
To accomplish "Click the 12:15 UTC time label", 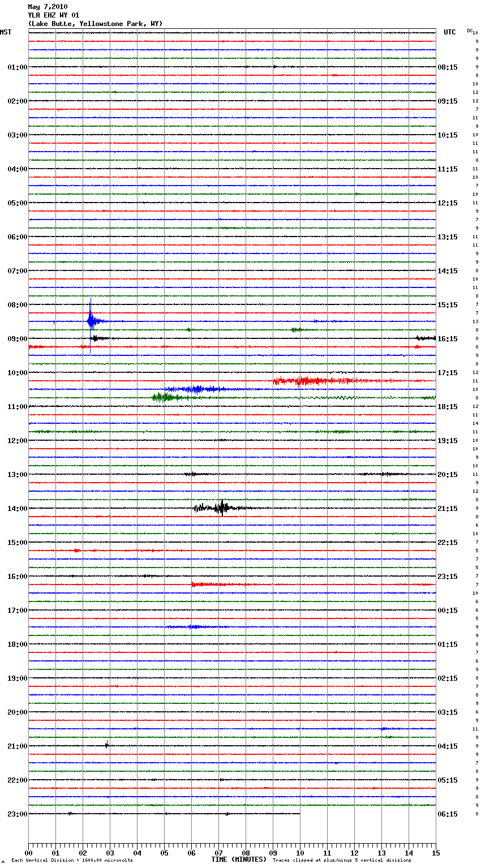I will [448, 203].
